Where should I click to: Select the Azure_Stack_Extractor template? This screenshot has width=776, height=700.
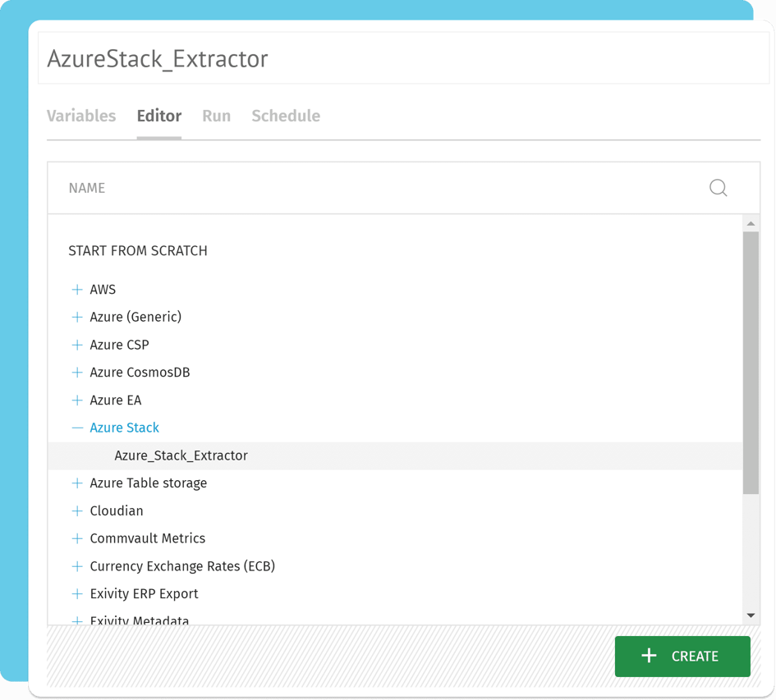181,455
